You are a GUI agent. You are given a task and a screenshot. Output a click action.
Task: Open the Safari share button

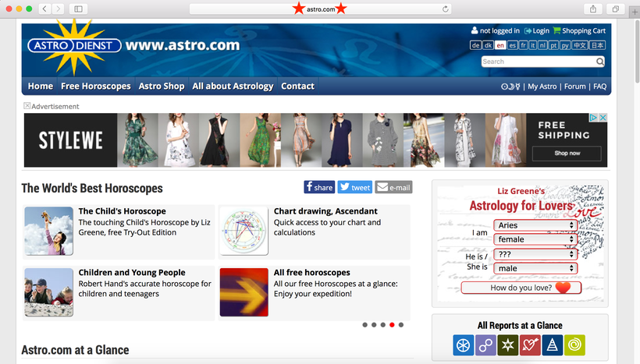(x=593, y=9)
